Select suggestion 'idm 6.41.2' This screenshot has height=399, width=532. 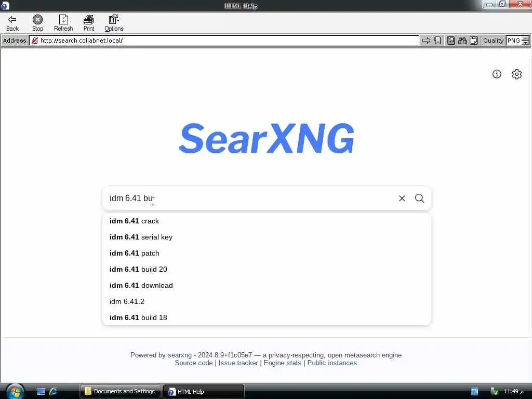click(267, 301)
